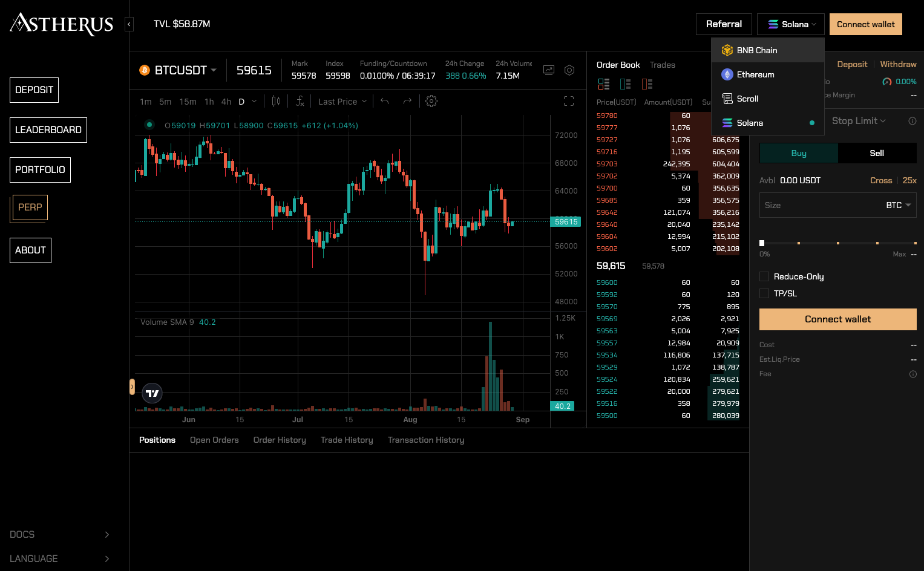
Task: Select Ethereum from network list
Action: 768,74
